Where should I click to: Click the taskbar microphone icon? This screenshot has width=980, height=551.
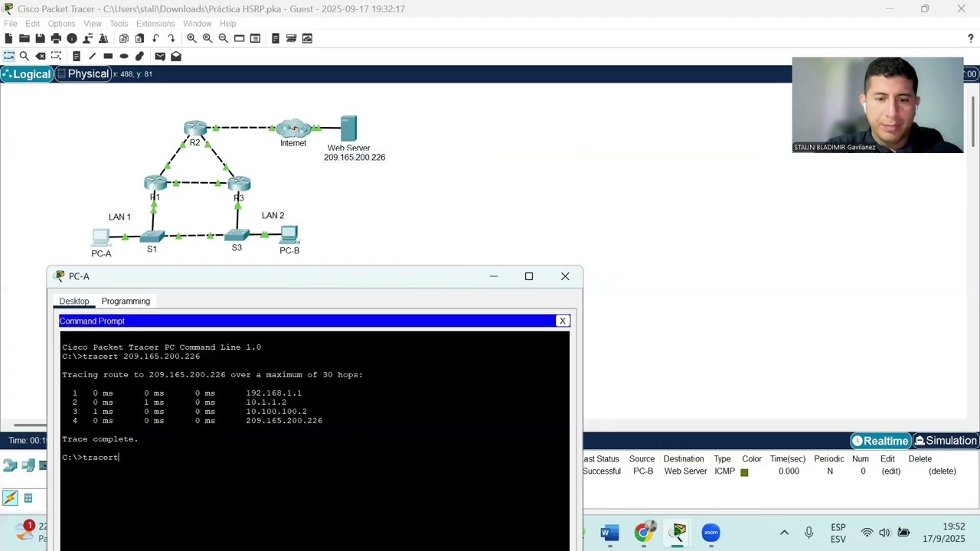click(808, 533)
